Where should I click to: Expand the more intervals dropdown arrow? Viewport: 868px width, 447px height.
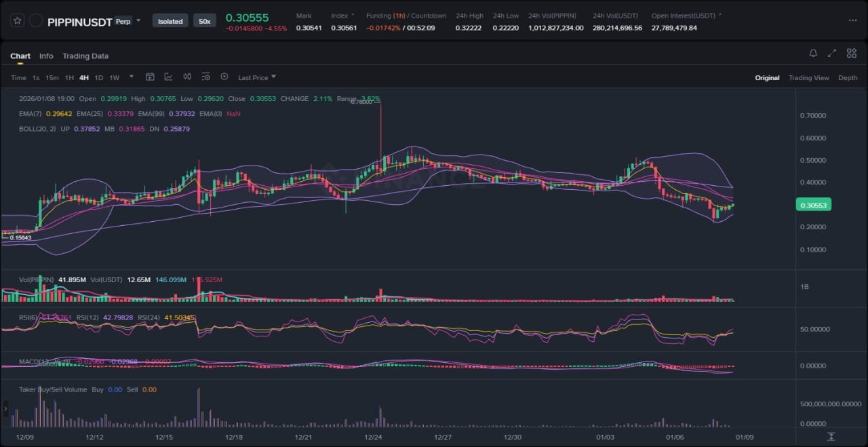(x=132, y=77)
